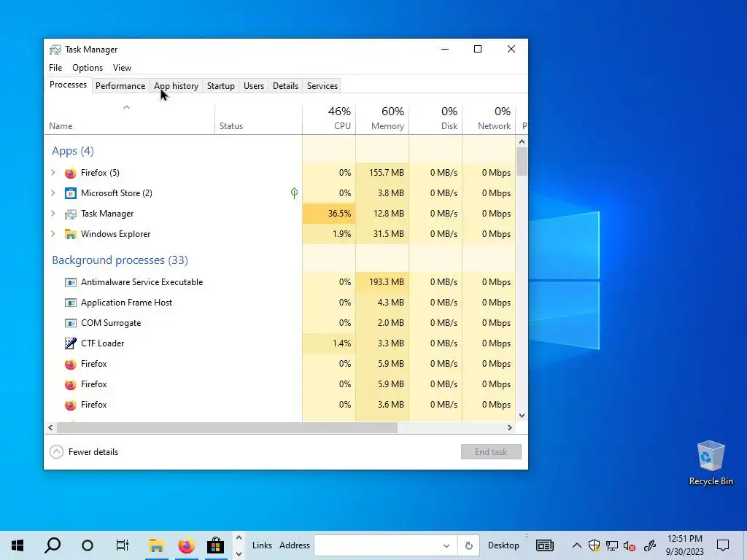Click the horizontal scrollbar right arrow
This screenshot has height=560, width=747.
510,427
